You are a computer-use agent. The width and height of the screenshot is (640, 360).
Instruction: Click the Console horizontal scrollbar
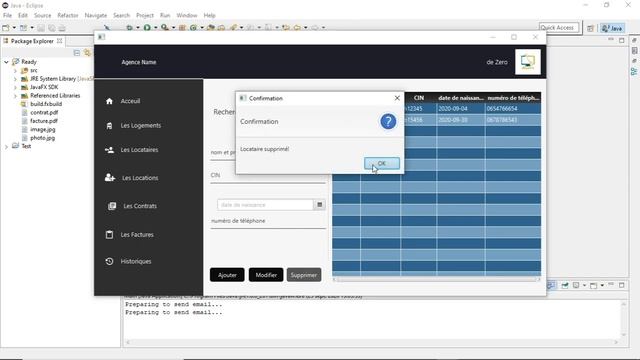371,342
